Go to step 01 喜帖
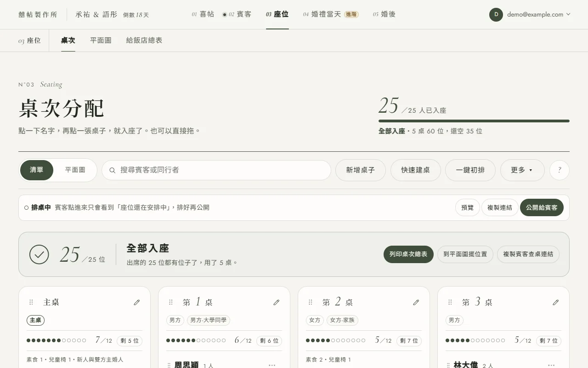The width and height of the screenshot is (588, 368). [x=203, y=14]
